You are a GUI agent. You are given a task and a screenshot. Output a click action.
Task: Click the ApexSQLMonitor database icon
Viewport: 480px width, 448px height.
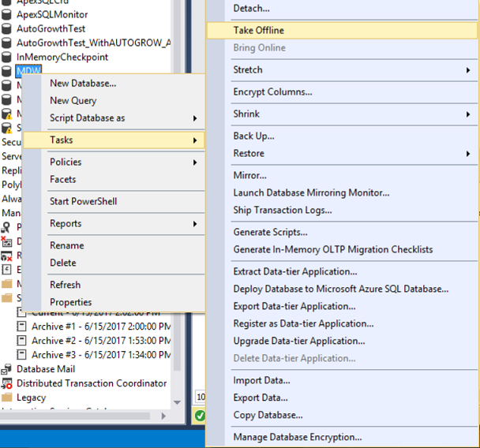click(7, 14)
